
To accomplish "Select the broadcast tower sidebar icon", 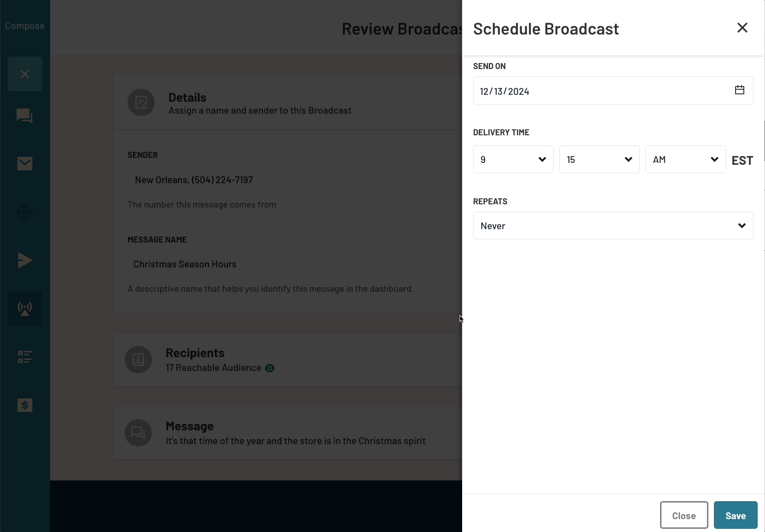I will click(x=25, y=309).
